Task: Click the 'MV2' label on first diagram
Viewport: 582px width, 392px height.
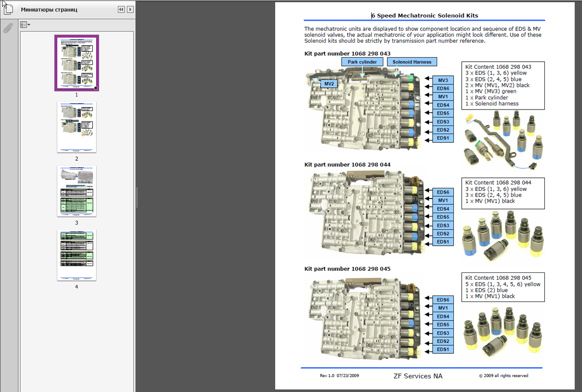Action: point(329,83)
